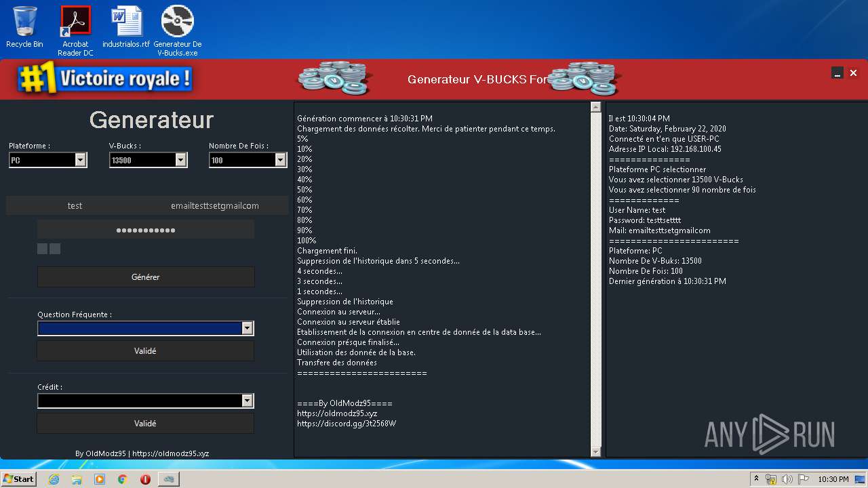Click the https://discord.gg/3t2568W line in log

pos(347,424)
